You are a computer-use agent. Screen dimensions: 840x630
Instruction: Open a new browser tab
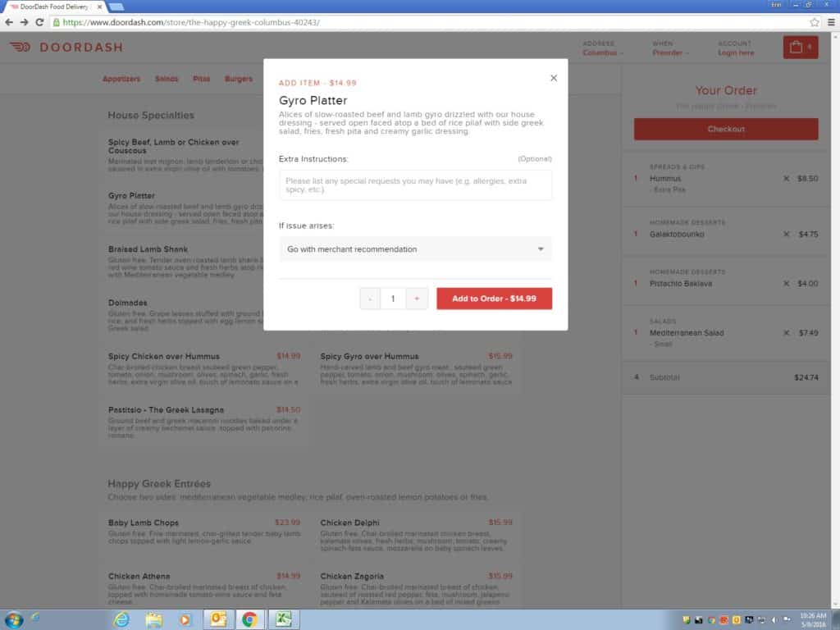[116, 7]
